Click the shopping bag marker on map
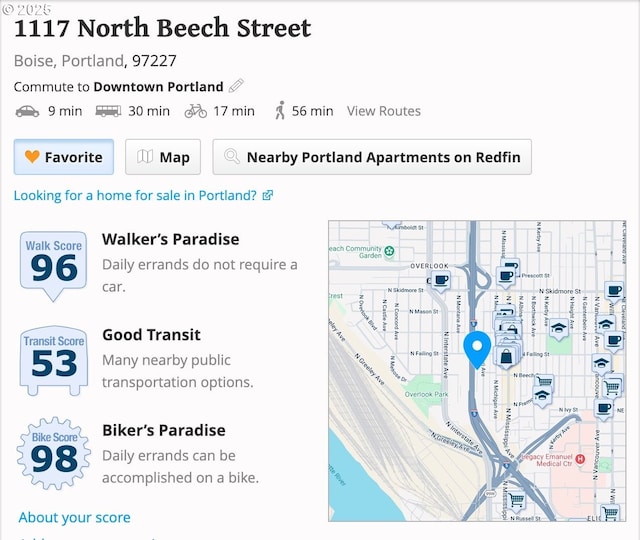The height and width of the screenshot is (540, 640). tap(506, 357)
